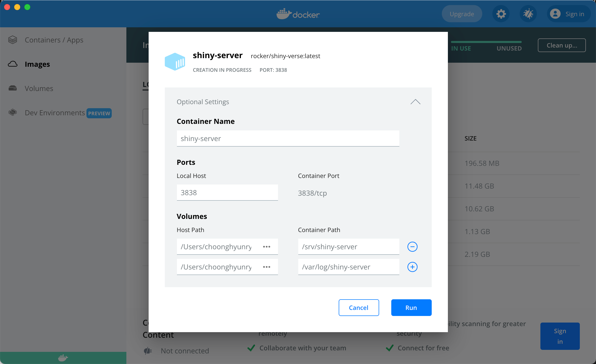
Task: Click the Collaborate with your team text
Action: [303, 348]
